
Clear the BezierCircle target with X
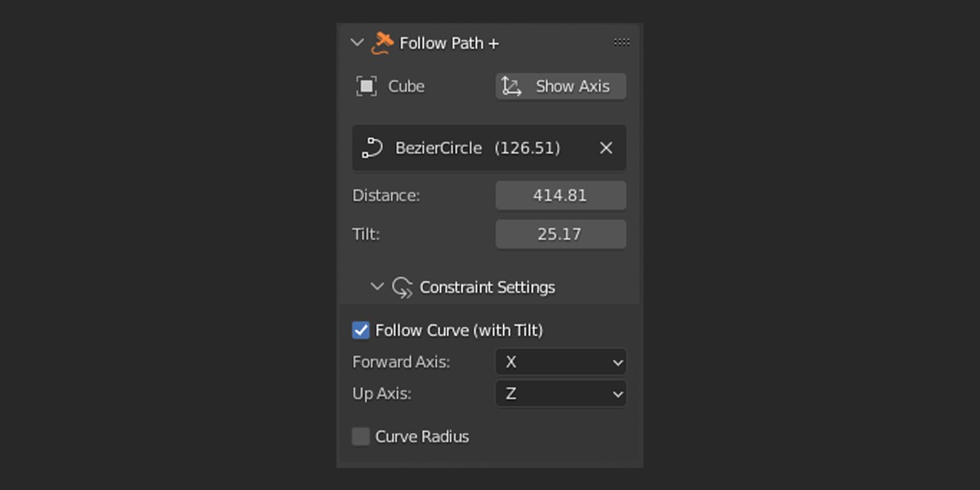[606, 148]
